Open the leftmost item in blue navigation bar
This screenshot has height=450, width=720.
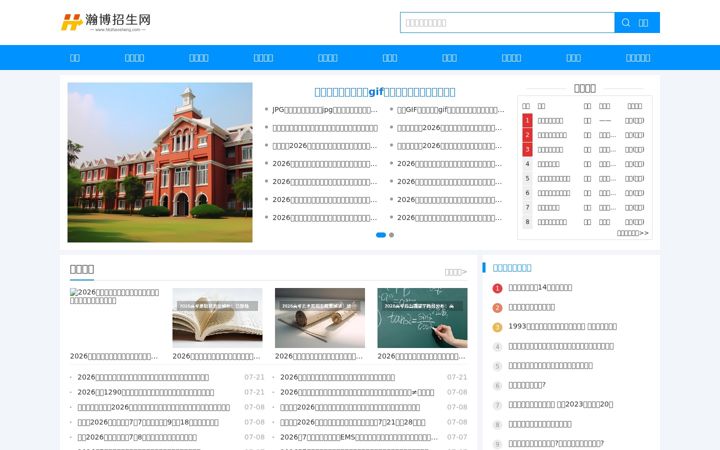click(x=74, y=58)
